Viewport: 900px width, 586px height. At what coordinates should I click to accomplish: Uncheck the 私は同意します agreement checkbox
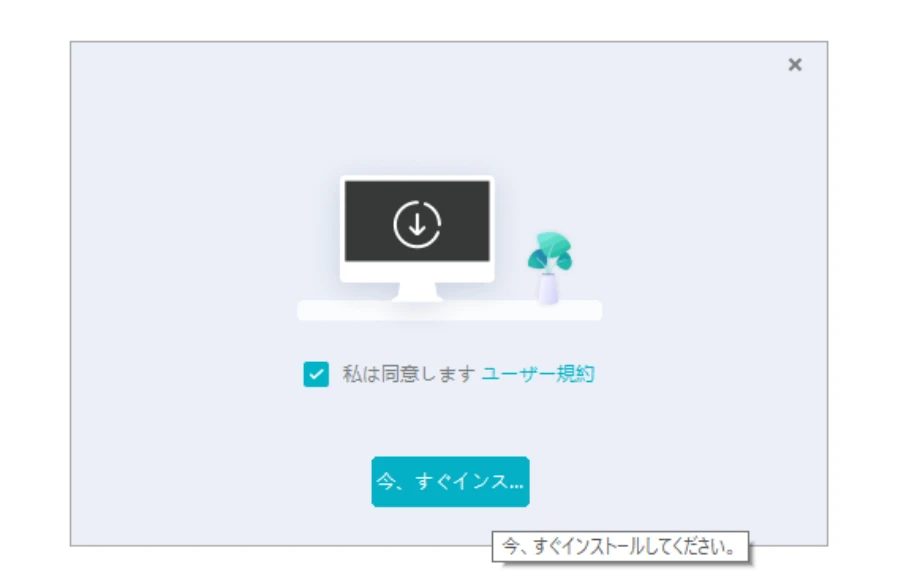tap(316, 375)
